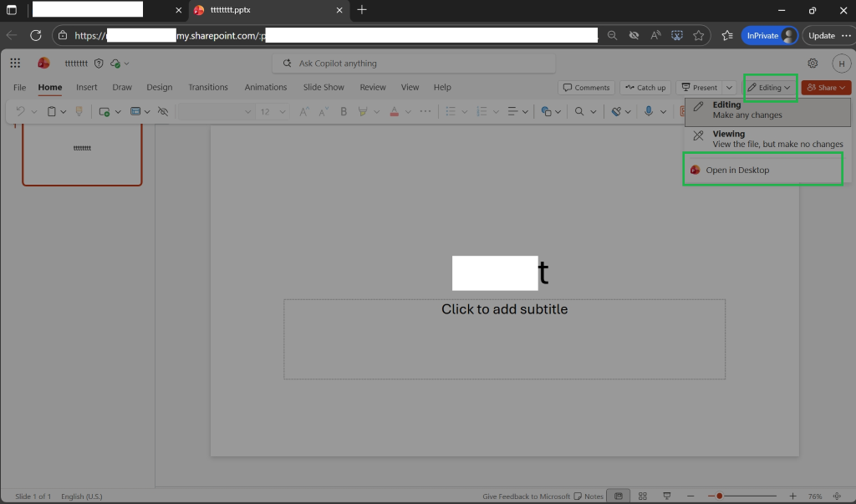Click the Find magnifier in the ribbon
856x504 pixels.
579,111
